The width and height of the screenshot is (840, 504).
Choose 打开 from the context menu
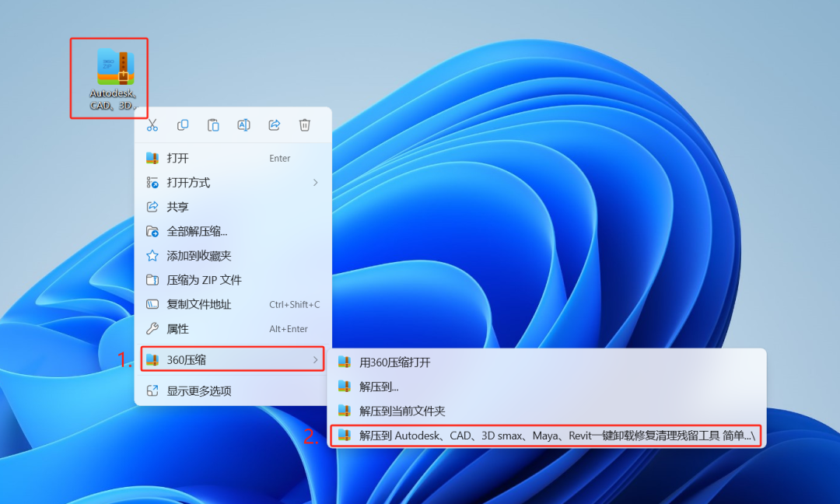point(233,158)
